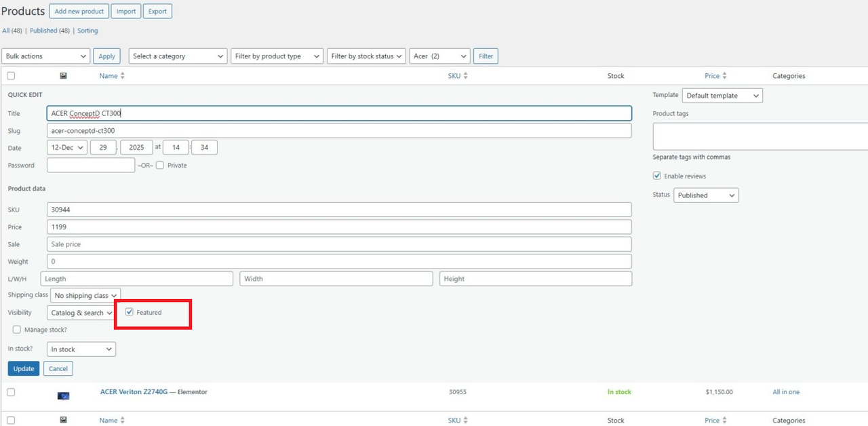Open Filter by stock status dropdown
The width and height of the screenshot is (868, 426).
pos(366,56)
